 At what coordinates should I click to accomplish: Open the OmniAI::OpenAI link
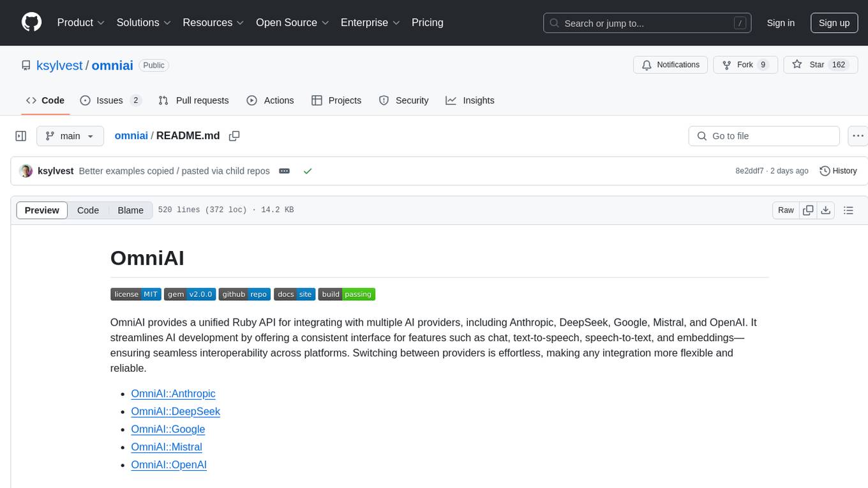(x=168, y=465)
